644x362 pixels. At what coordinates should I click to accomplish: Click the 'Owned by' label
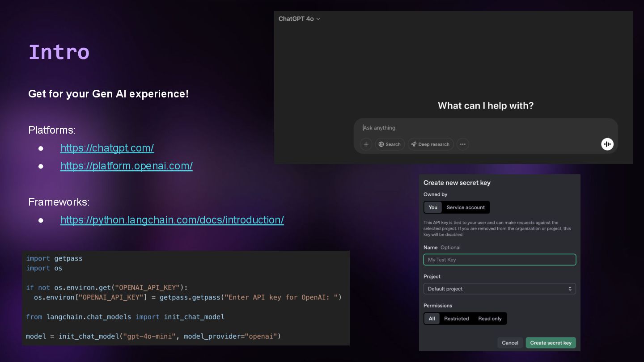pos(435,194)
